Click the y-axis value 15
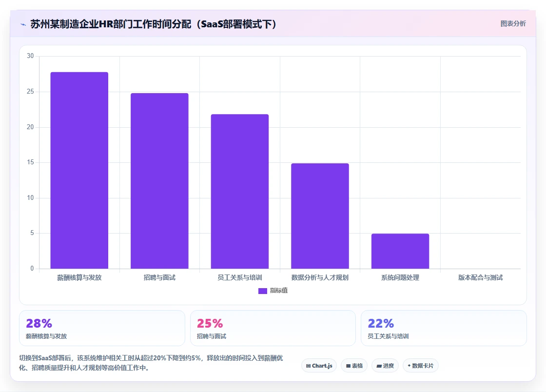This screenshot has width=546, height=392. pyautogui.click(x=30, y=162)
